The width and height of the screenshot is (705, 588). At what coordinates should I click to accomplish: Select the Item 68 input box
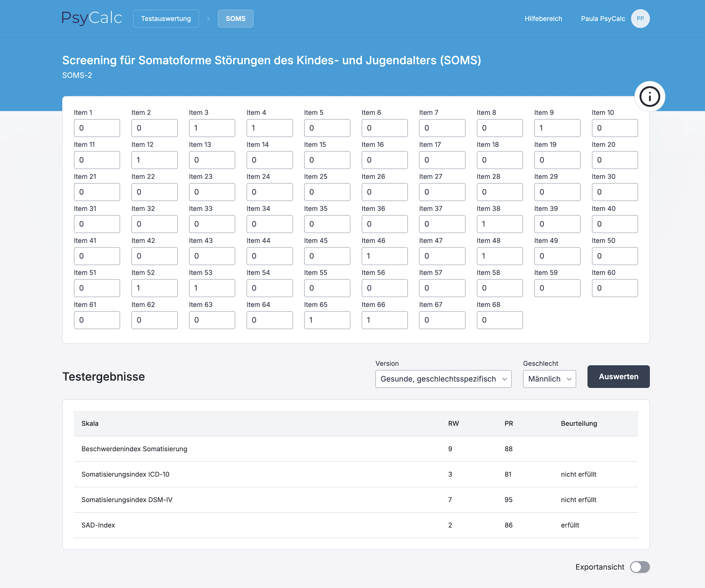tap(499, 320)
